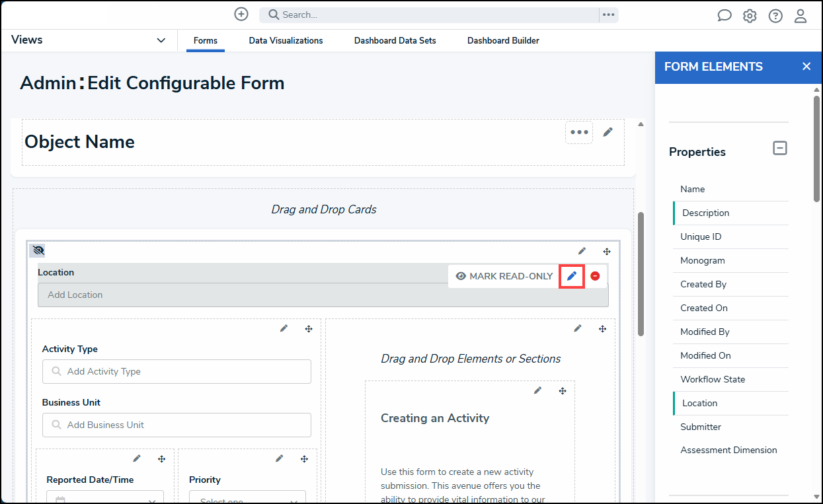
Task: Click the move handle on Creating an Activity card
Action: point(563,391)
